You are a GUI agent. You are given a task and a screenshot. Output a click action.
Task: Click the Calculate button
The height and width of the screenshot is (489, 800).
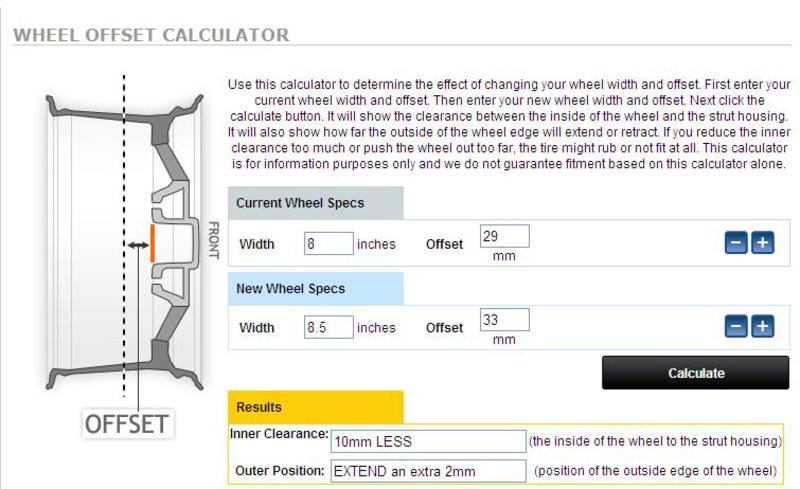click(x=695, y=373)
